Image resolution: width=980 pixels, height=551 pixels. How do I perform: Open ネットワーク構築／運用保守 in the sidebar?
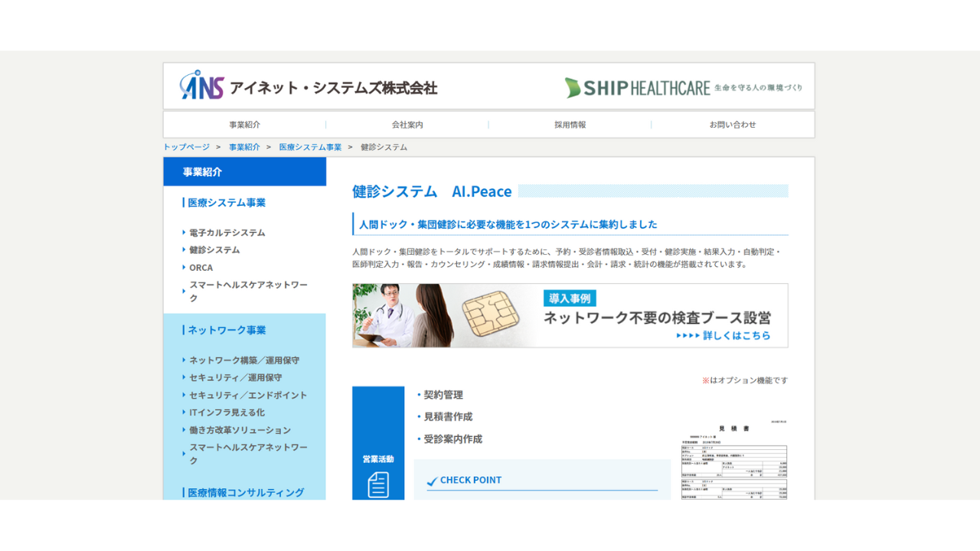pyautogui.click(x=244, y=360)
